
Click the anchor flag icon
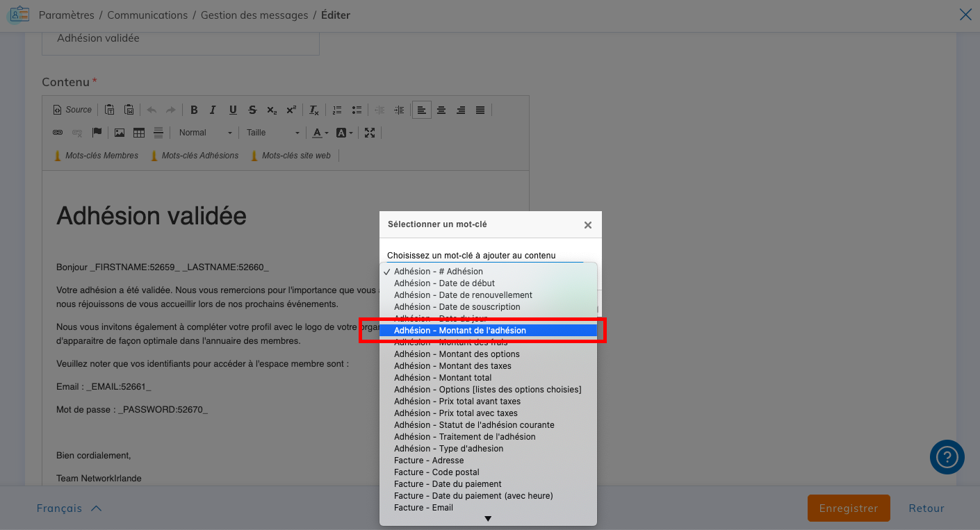coord(97,133)
